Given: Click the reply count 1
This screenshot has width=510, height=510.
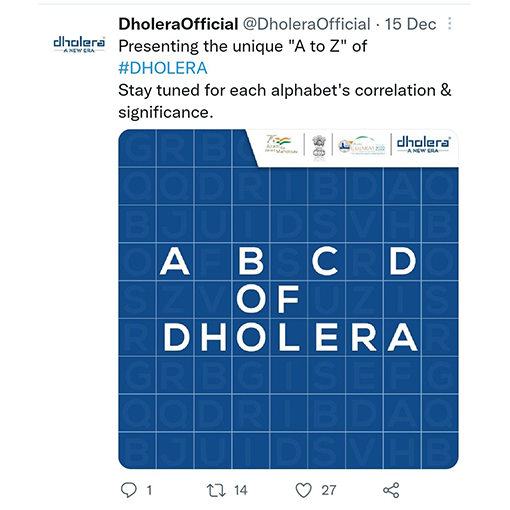Looking at the screenshot, I should (149, 490).
